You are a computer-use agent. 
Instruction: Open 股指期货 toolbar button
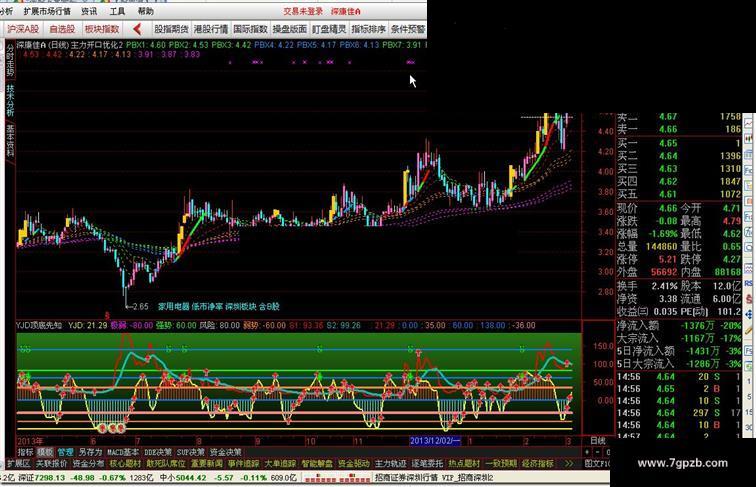171,29
